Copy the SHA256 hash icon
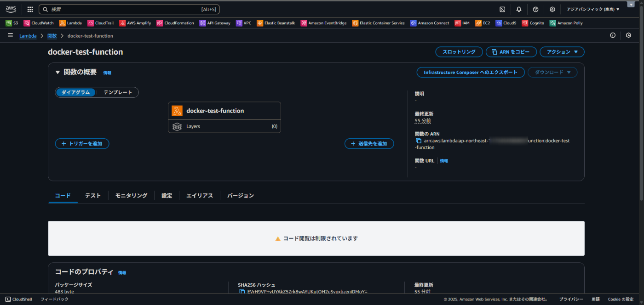644x305 pixels. coord(242,292)
